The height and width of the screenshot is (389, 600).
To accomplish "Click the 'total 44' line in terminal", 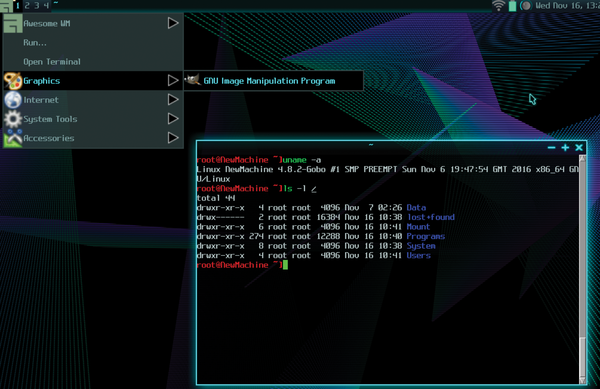I will (x=216, y=198).
